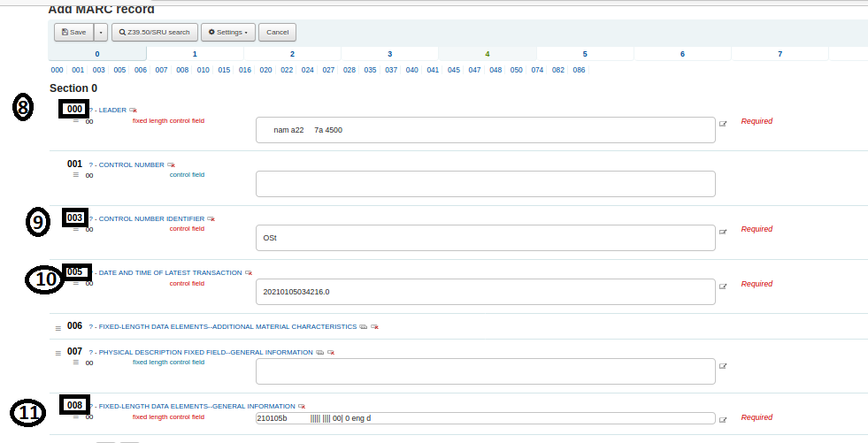Cancel adding the MARC record
Image resolution: width=868 pixels, height=443 pixels.
(x=277, y=32)
